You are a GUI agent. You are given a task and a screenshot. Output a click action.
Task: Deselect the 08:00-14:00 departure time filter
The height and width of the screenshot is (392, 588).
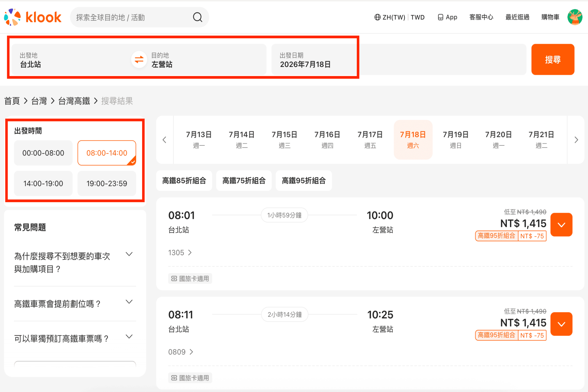coord(107,153)
